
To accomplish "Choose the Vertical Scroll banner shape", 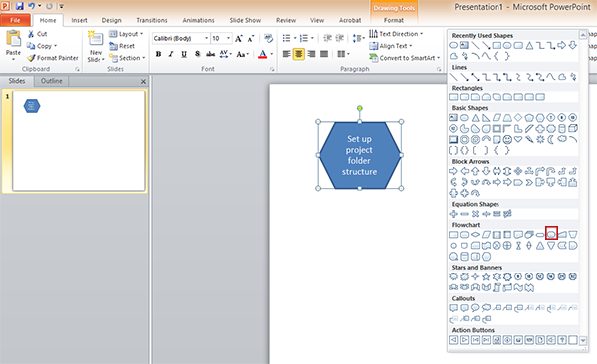I will (497, 287).
